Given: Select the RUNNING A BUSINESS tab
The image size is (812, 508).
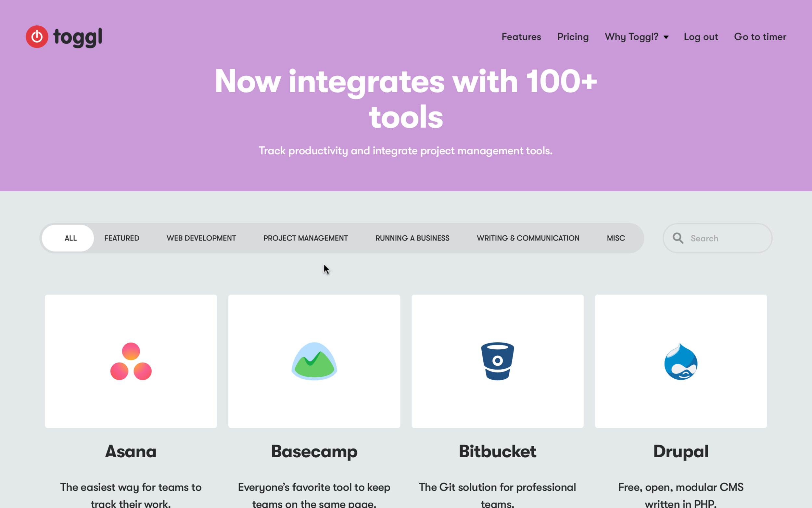Looking at the screenshot, I should [412, 238].
